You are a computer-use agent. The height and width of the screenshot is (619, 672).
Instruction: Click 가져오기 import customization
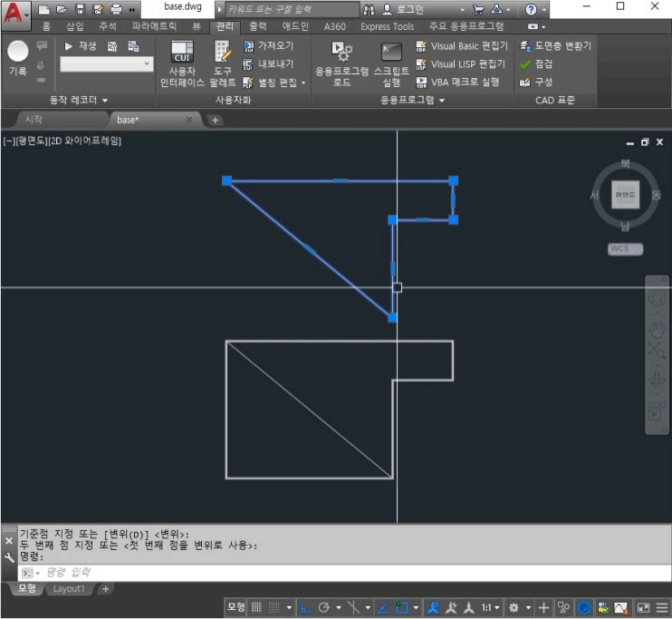point(268,46)
